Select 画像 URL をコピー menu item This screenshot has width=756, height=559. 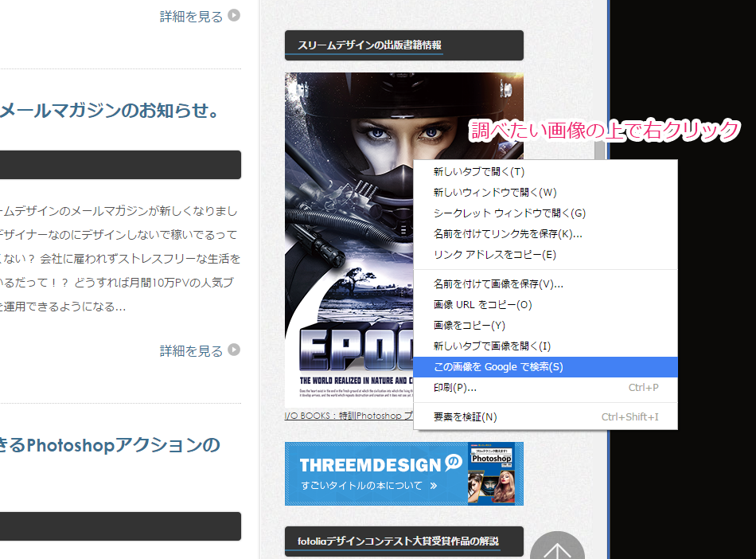[x=482, y=304]
